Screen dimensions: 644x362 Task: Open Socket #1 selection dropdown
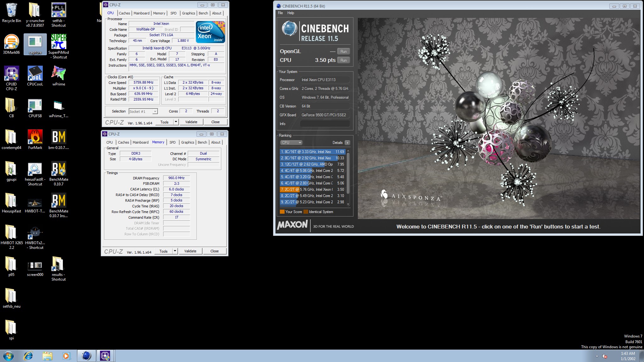(143, 111)
